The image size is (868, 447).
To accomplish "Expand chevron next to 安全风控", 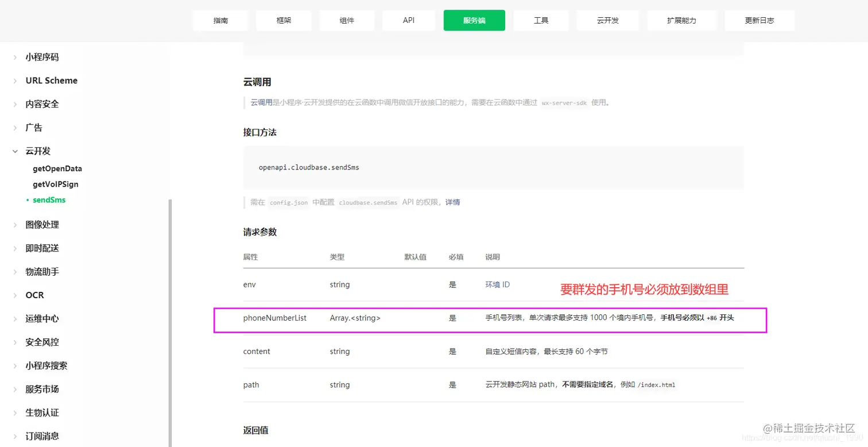I will coord(15,342).
